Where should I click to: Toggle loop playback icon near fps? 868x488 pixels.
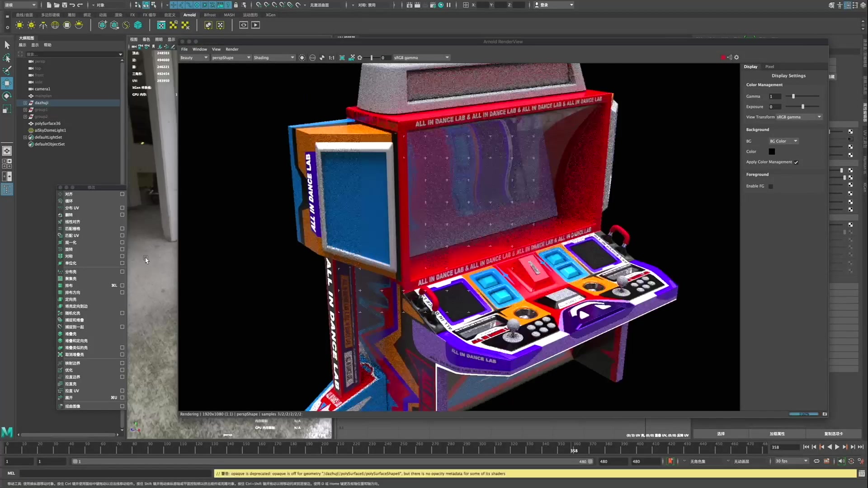pyautogui.click(x=816, y=461)
